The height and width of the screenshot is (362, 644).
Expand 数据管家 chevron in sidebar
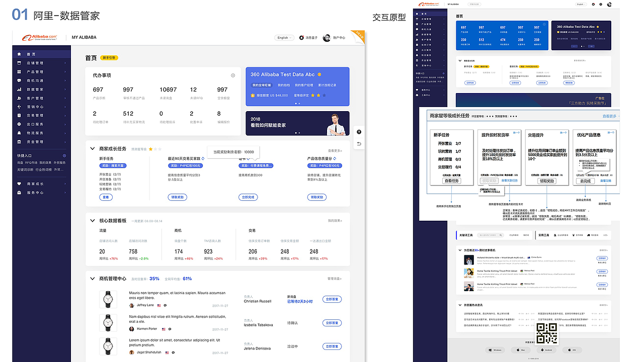(x=65, y=89)
